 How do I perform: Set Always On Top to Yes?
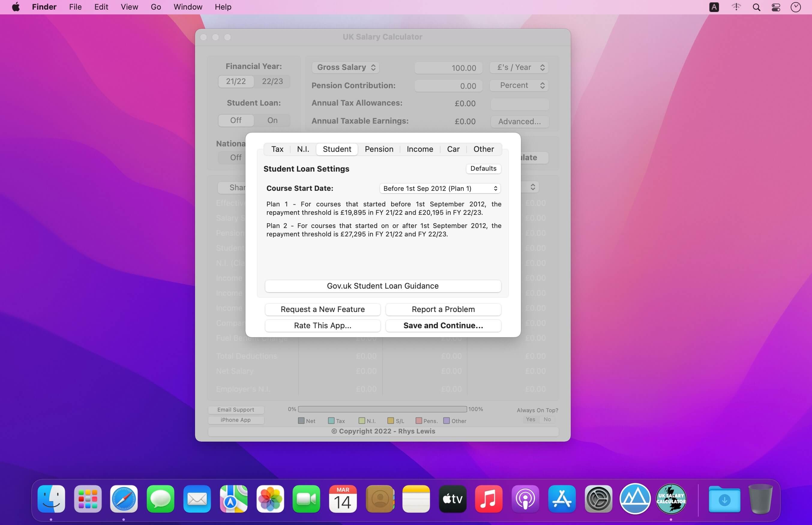point(531,419)
